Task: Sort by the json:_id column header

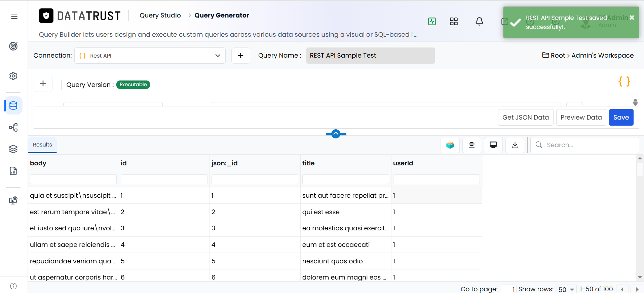Action: tap(225, 163)
